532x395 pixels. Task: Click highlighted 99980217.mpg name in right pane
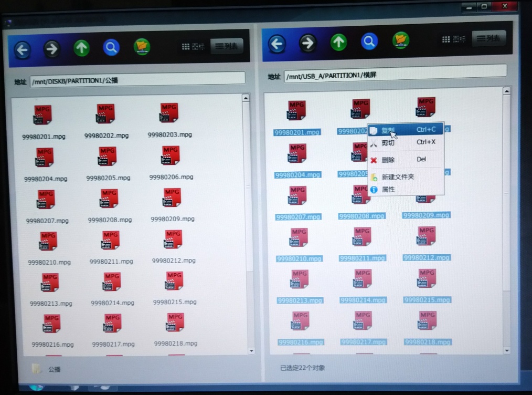pyautogui.click(x=364, y=342)
